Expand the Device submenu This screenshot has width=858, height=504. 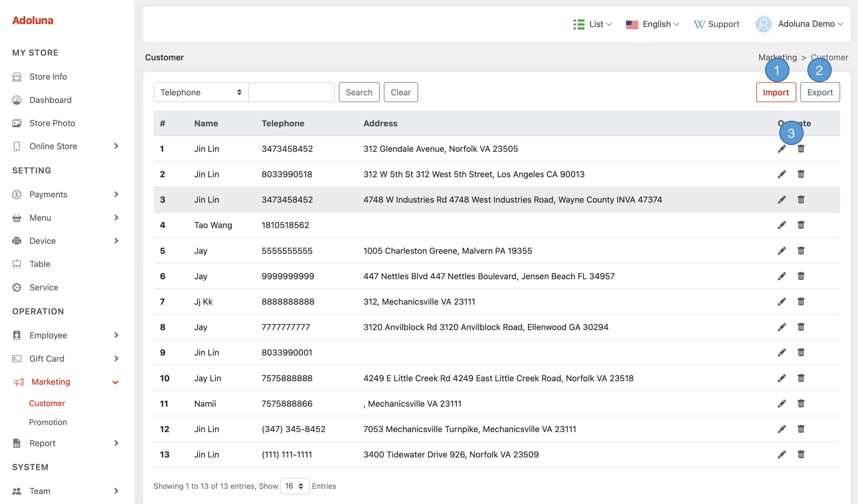(116, 241)
